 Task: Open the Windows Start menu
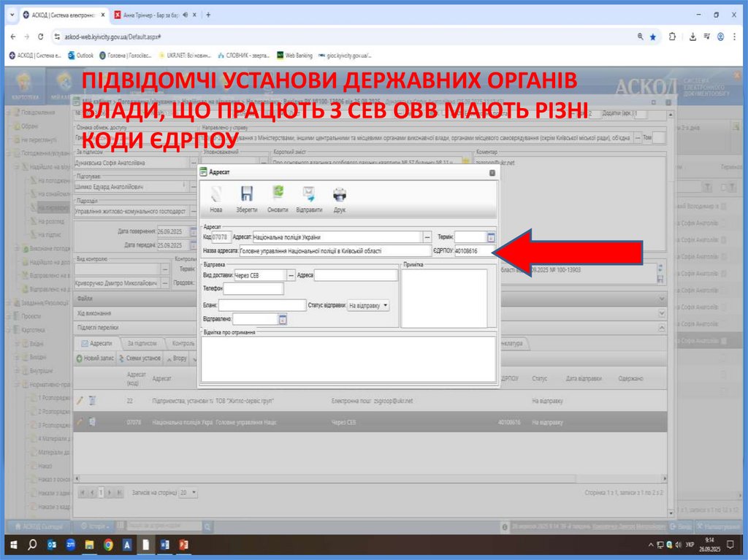pyautogui.click(x=13, y=544)
